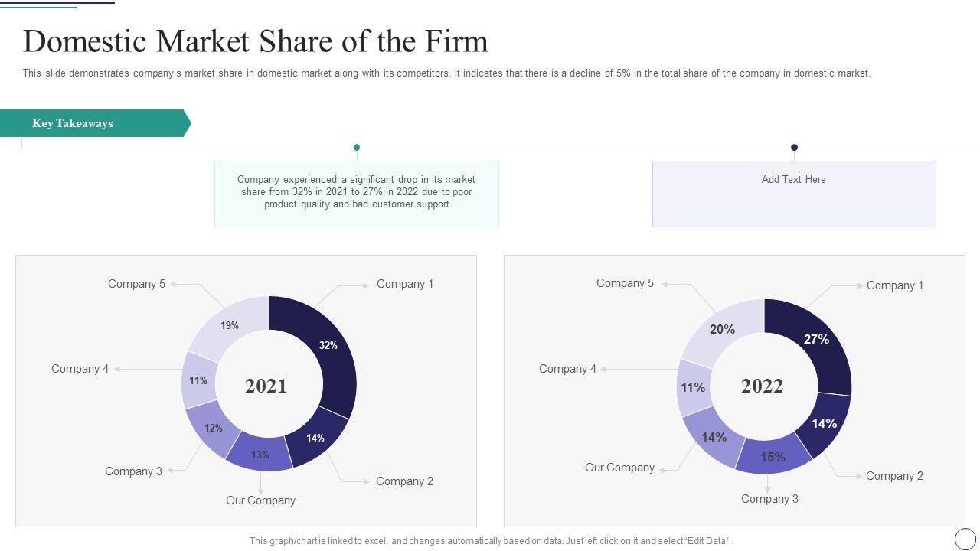Click the 'Company 5' label in the 2021 chart
This screenshot has height=551, width=980.
click(x=136, y=284)
